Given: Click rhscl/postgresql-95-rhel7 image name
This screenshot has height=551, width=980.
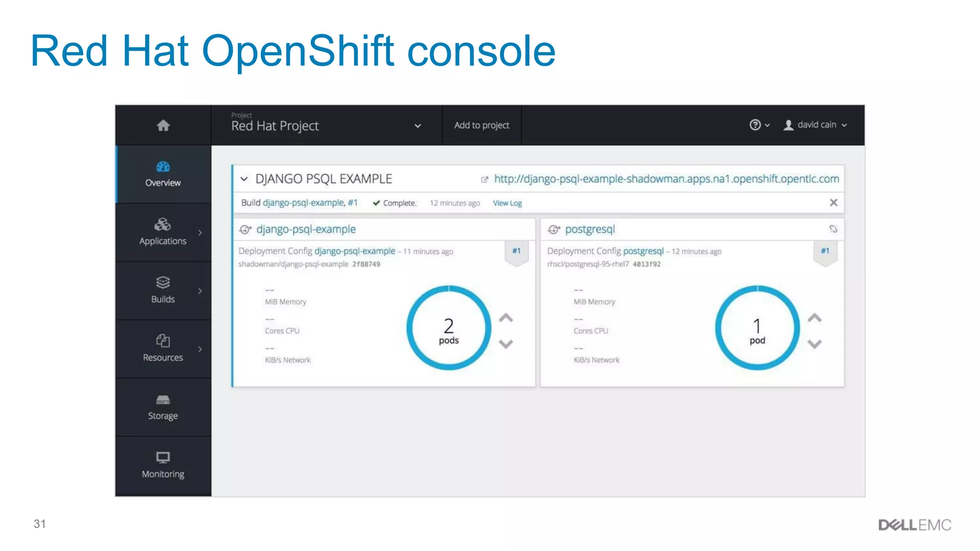Looking at the screenshot, I should point(588,264).
